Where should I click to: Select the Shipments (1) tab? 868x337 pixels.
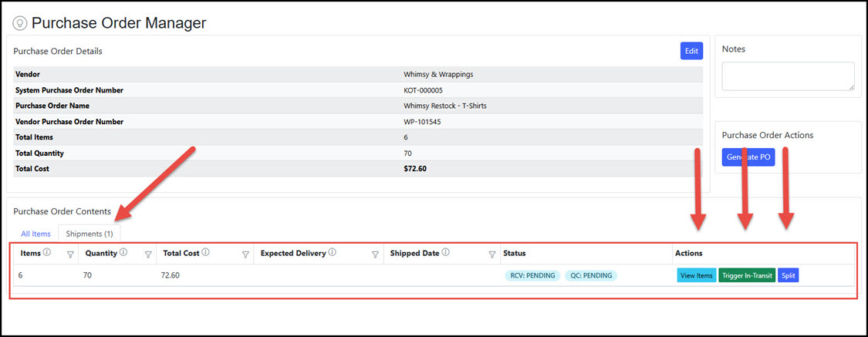tap(90, 234)
